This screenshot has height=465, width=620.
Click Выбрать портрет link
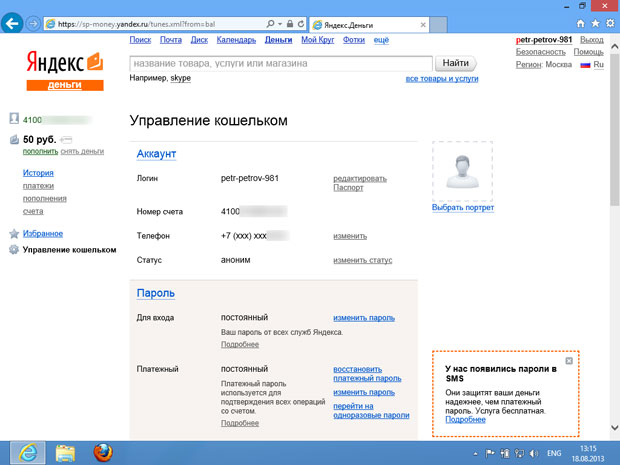point(463,208)
